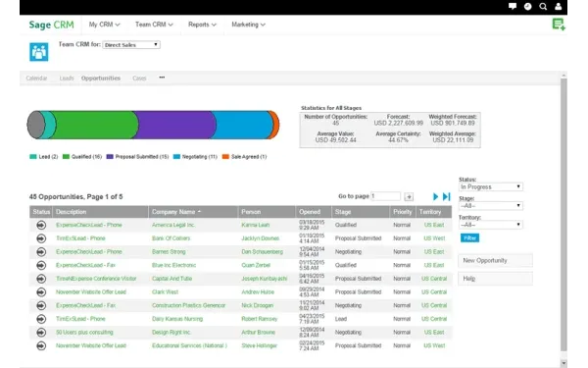This screenshot has width=588, height=368.
Task: Open the more tabs ellipsis
Action: click(162, 78)
